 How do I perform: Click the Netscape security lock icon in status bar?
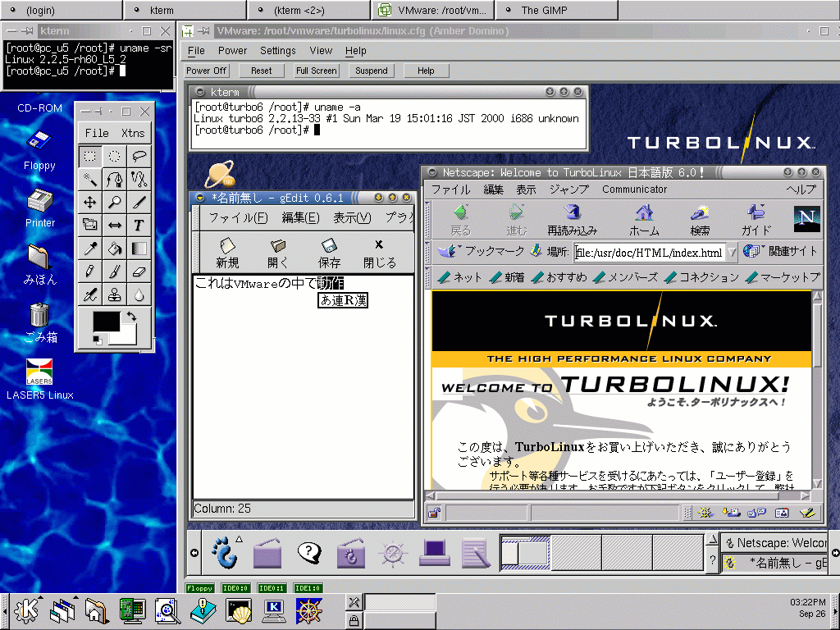(435, 514)
